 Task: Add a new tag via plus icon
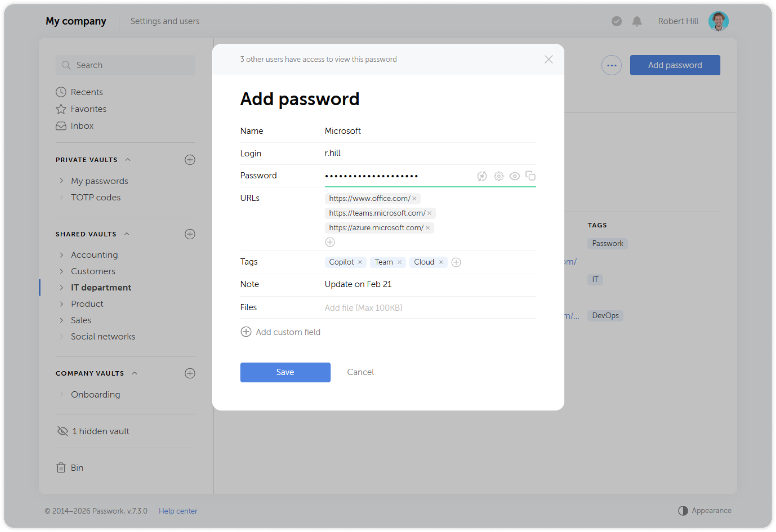tap(456, 262)
